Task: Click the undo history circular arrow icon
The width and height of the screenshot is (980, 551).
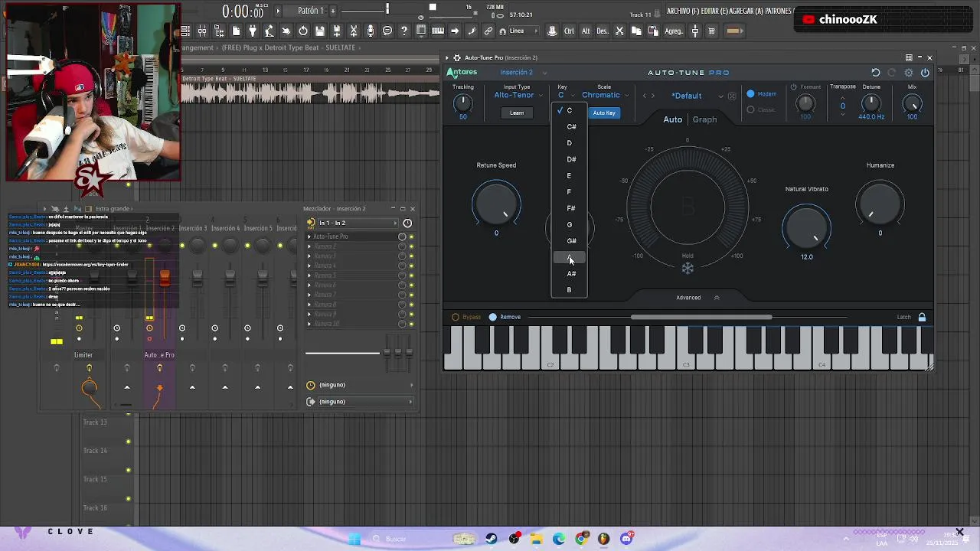Action: (303, 31)
